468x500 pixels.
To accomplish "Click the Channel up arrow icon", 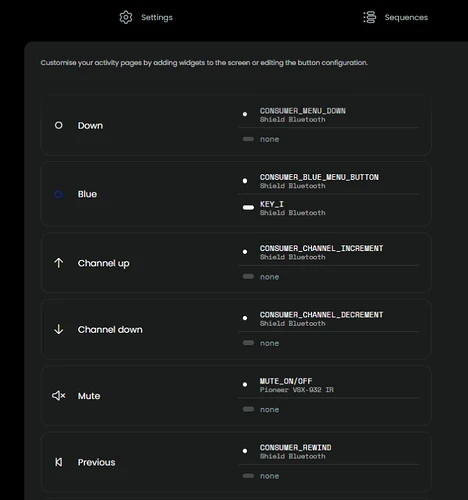I will click(59, 263).
